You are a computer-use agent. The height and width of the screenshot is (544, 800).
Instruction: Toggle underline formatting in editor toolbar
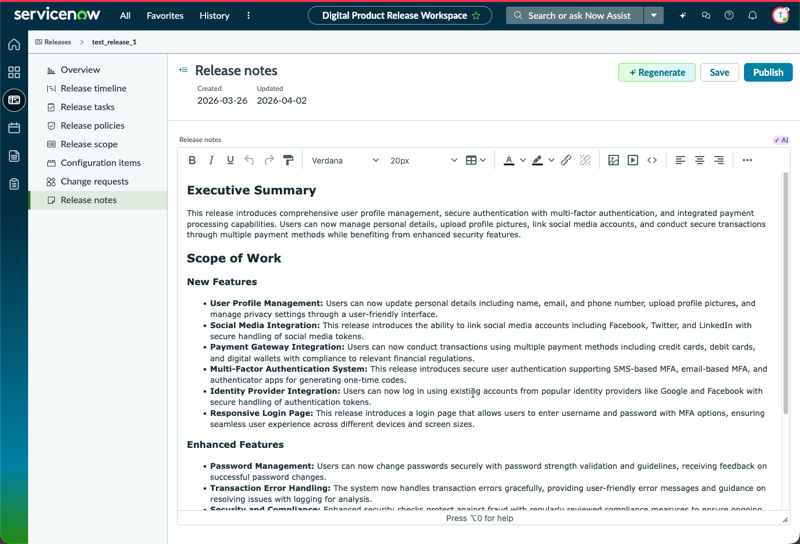pyautogui.click(x=230, y=160)
